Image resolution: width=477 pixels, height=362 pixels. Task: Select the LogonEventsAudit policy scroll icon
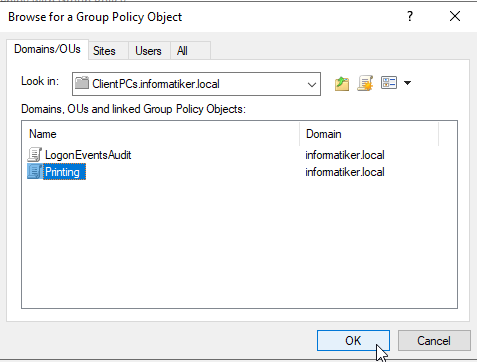pos(34,155)
